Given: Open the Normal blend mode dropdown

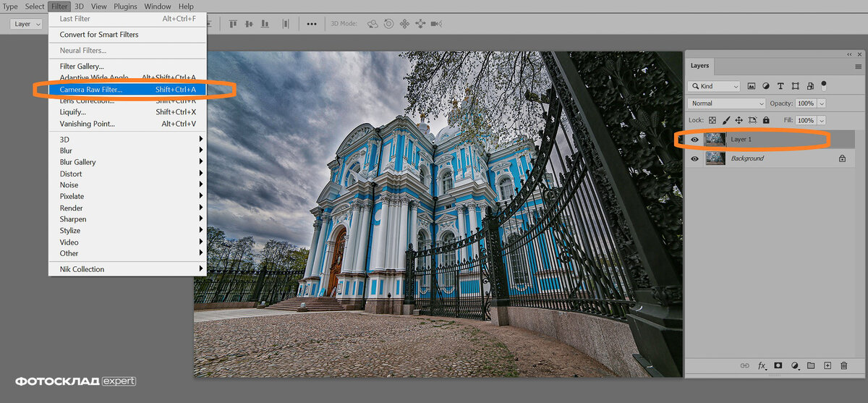Looking at the screenshot, I should pyautogui.click(x=726, y=103).
